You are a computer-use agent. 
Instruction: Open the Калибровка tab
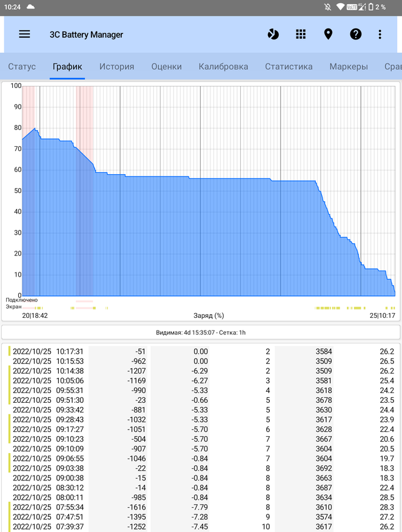(x=223, y=67)
